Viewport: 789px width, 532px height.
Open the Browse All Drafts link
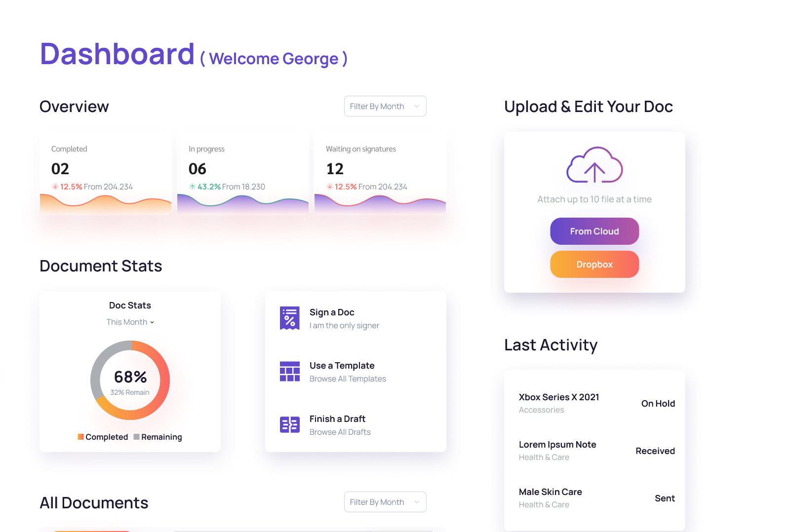pyautogui.click(x=340, y=432)
